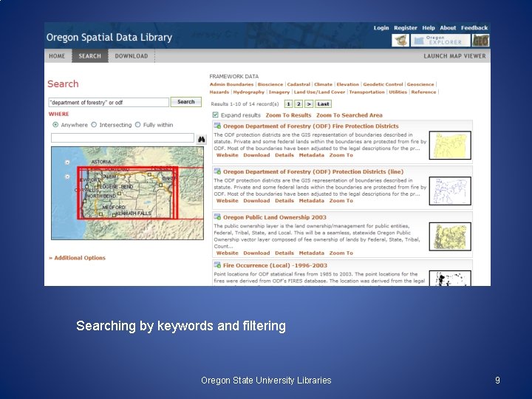This screenshot has height=399, width=532.
Task: Click Details under Public Land Ownership 2003
Action: pos(284,253)
